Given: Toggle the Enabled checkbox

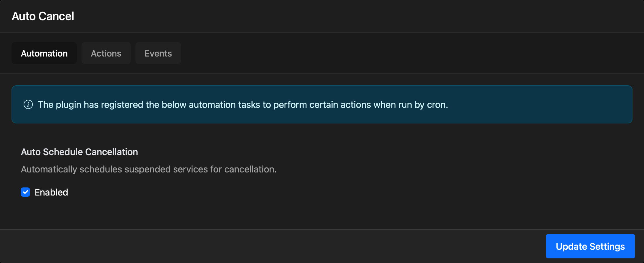Looking at the screenshot, I should (25, 192).
